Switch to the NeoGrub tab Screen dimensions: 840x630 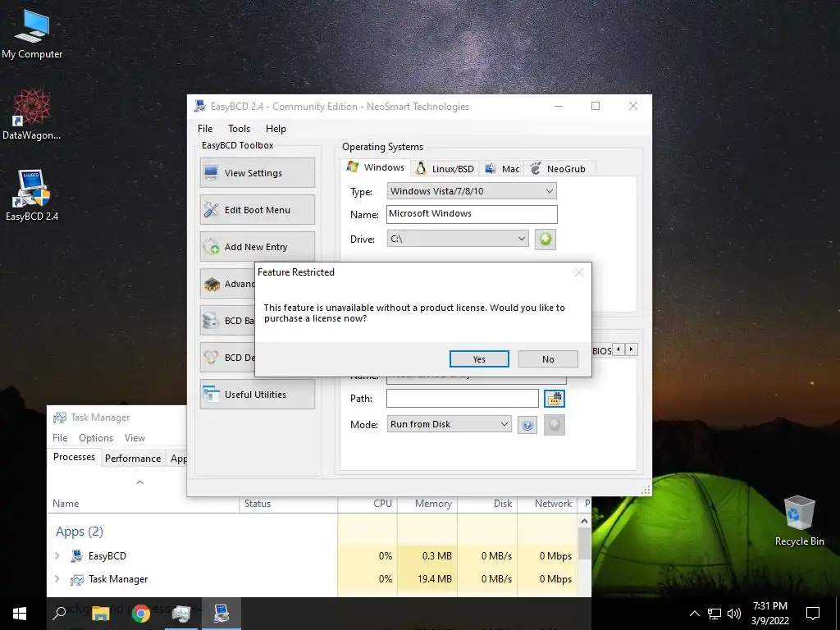pyautogui.click(x=558, y=169)
